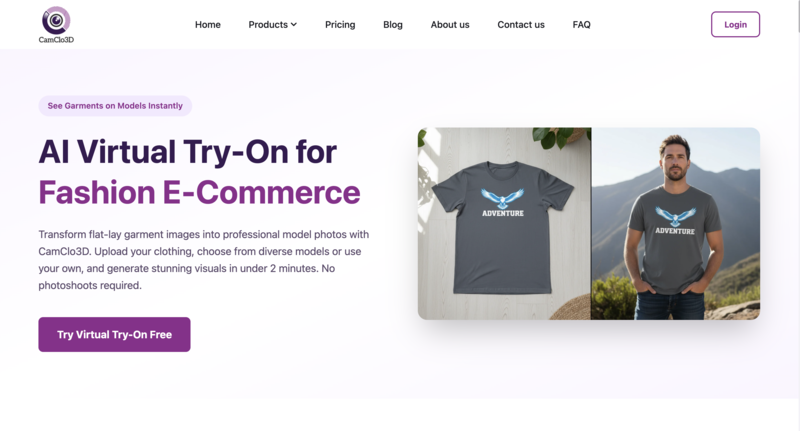Expand the Products dropdown chevron
Viewport: 800px width, 431px height.
[x=294, y=24]
